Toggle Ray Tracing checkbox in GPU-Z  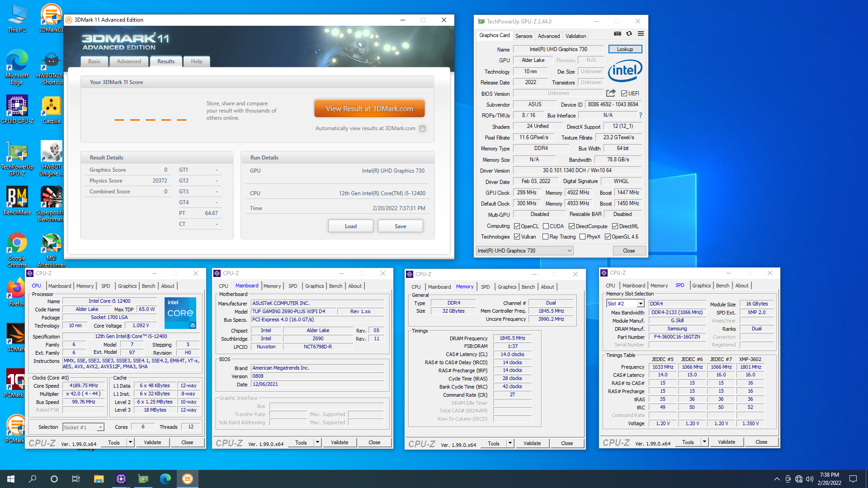545,237
